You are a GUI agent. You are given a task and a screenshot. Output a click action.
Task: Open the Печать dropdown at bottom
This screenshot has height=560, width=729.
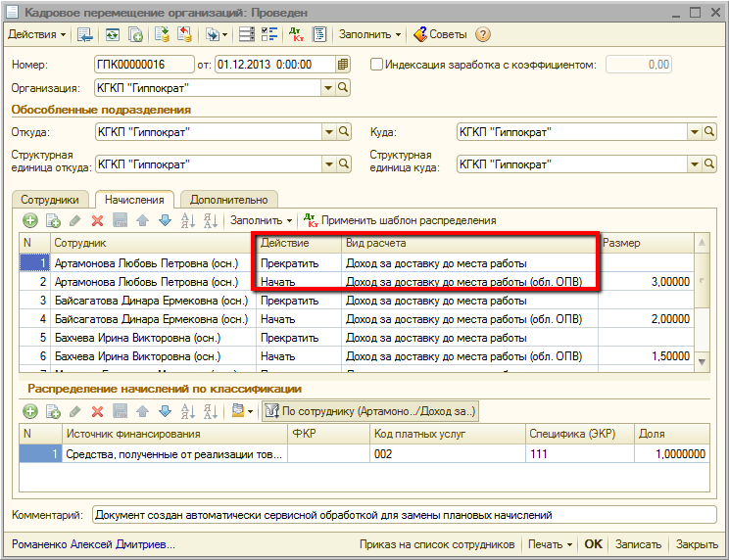[x=550, y=544]
